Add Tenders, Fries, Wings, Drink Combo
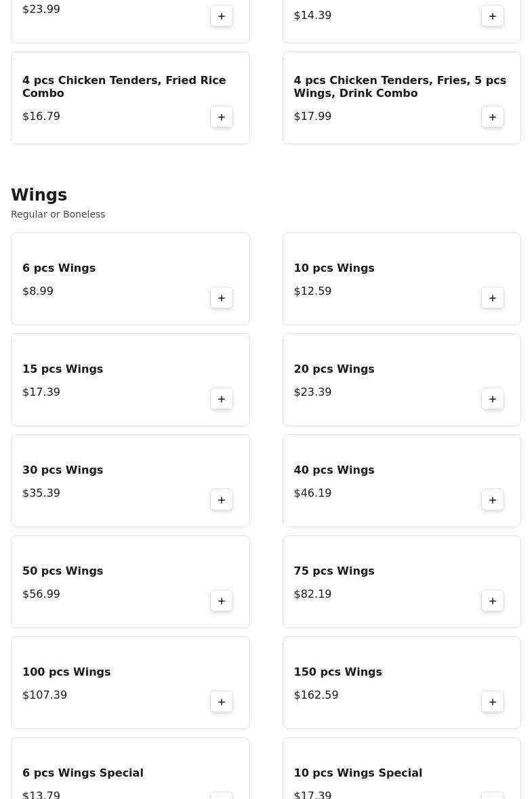Image resolution: width=532 pixels, height=799 pixels. pos(493,117)
